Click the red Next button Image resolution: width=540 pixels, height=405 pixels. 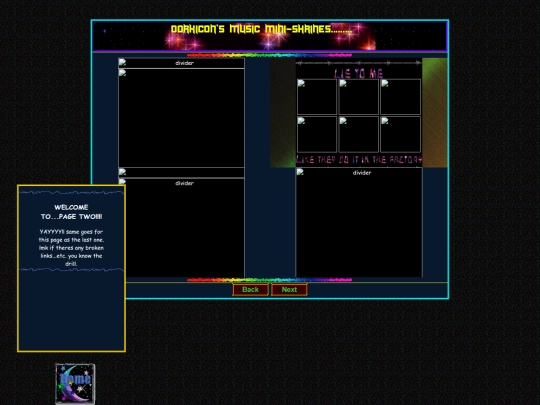click(289, 290)
